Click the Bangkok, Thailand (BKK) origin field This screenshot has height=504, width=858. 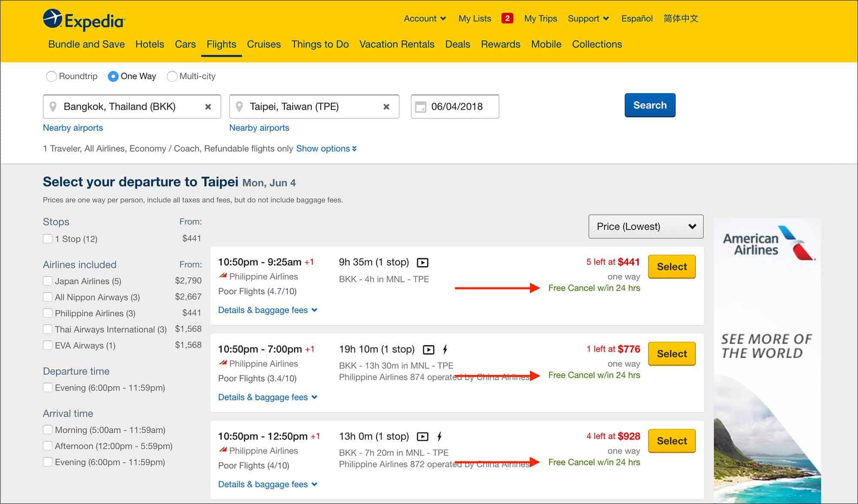pyautogui.click(x=132, y=106)
